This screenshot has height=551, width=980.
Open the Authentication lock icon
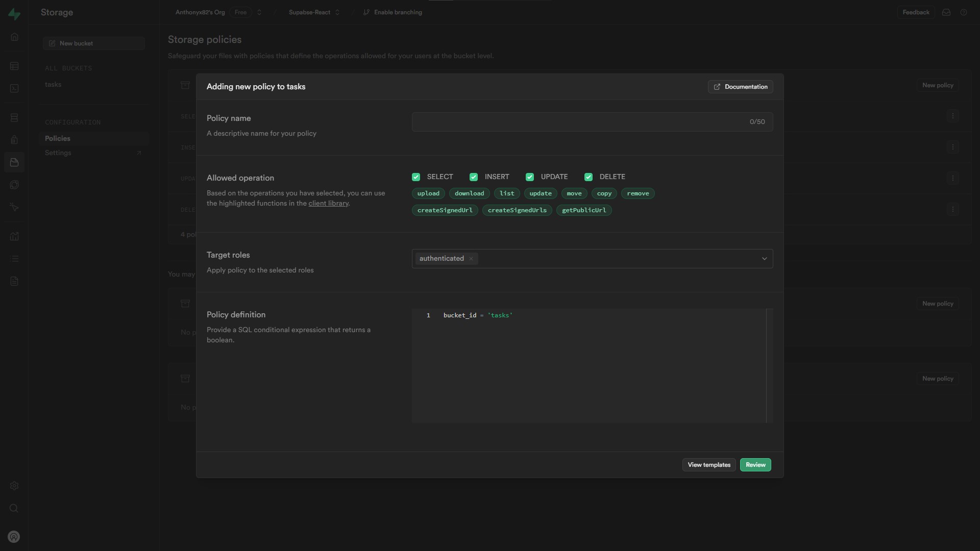(14, 140)
